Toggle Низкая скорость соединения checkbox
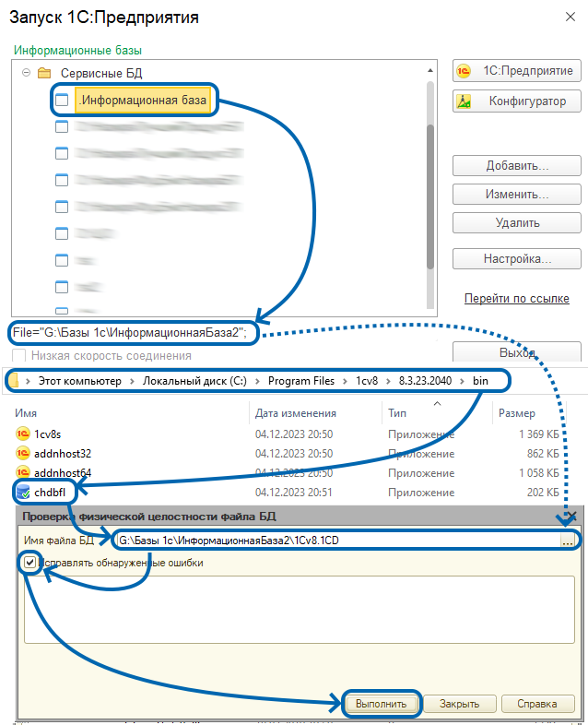588x725 pixels. pyautogui.click(x=19, y=355)
